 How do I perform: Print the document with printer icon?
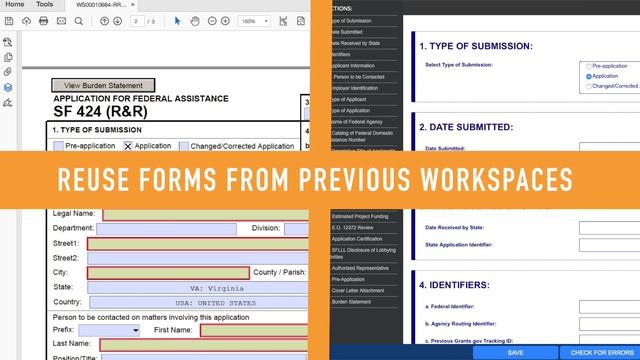[44, 21]
